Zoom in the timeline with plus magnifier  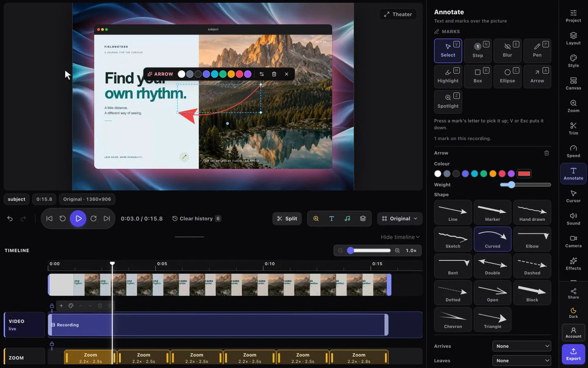(x=397, y=250)
